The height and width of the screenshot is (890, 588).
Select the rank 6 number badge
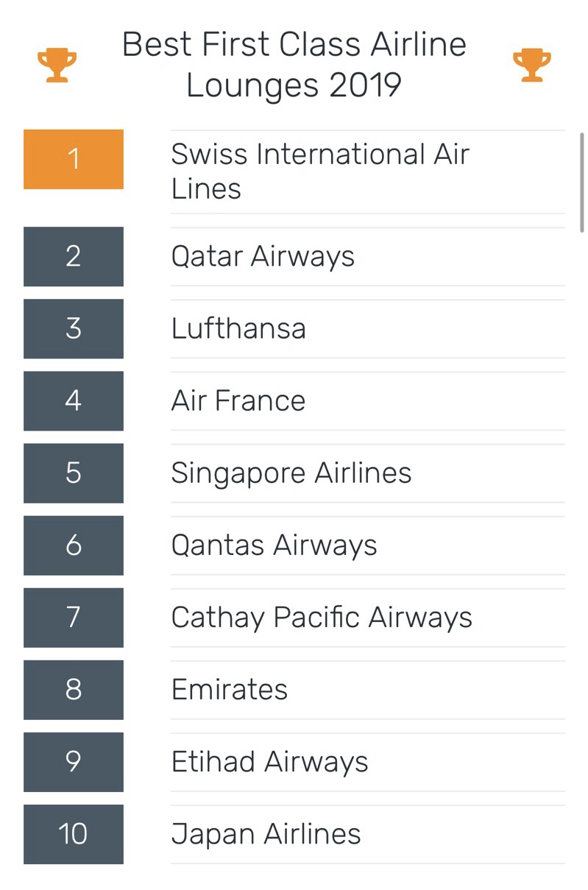click(x=74, y=545)
